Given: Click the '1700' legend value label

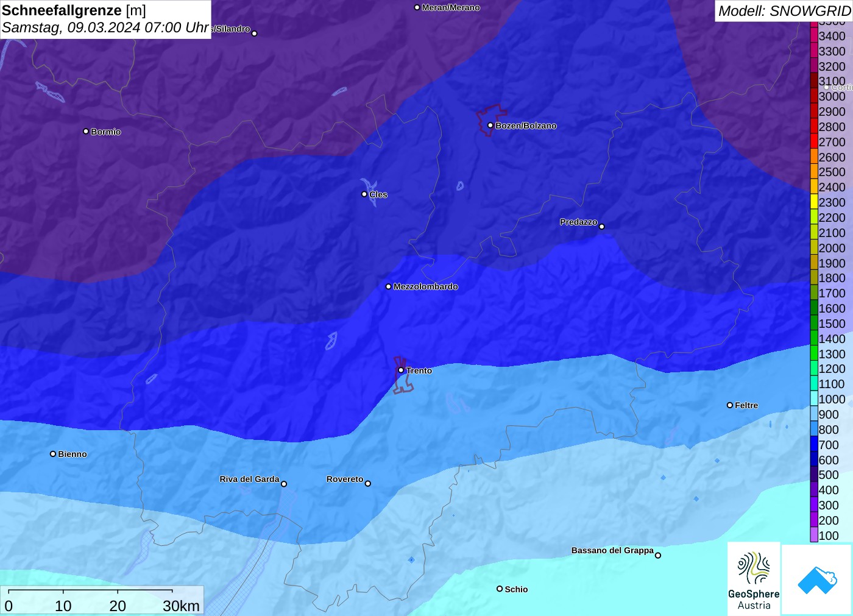Looking at the screenshot, I should click(832, 292).
